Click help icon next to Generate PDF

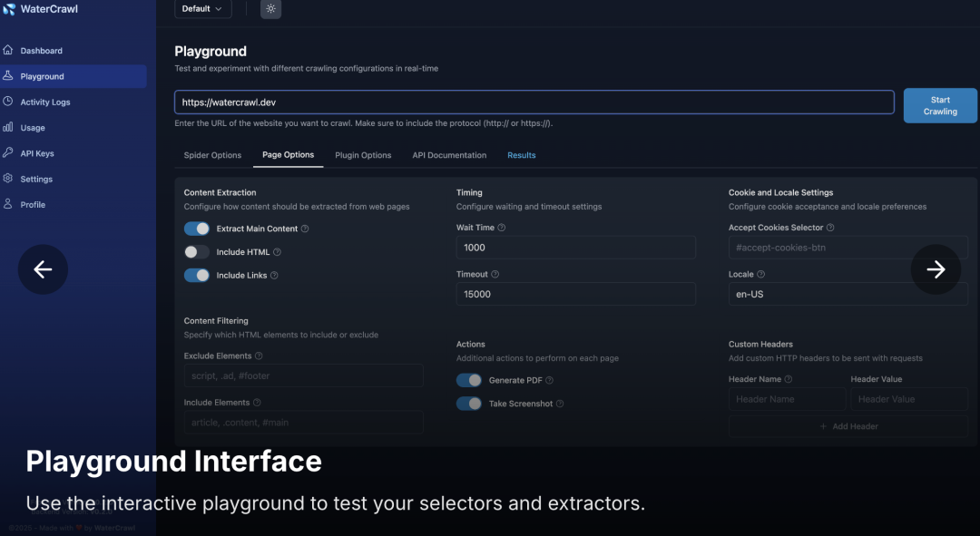tap(549, 380)
